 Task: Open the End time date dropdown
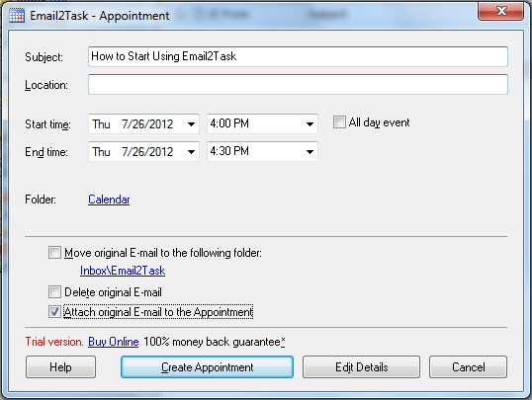click(x=191, y=151)
